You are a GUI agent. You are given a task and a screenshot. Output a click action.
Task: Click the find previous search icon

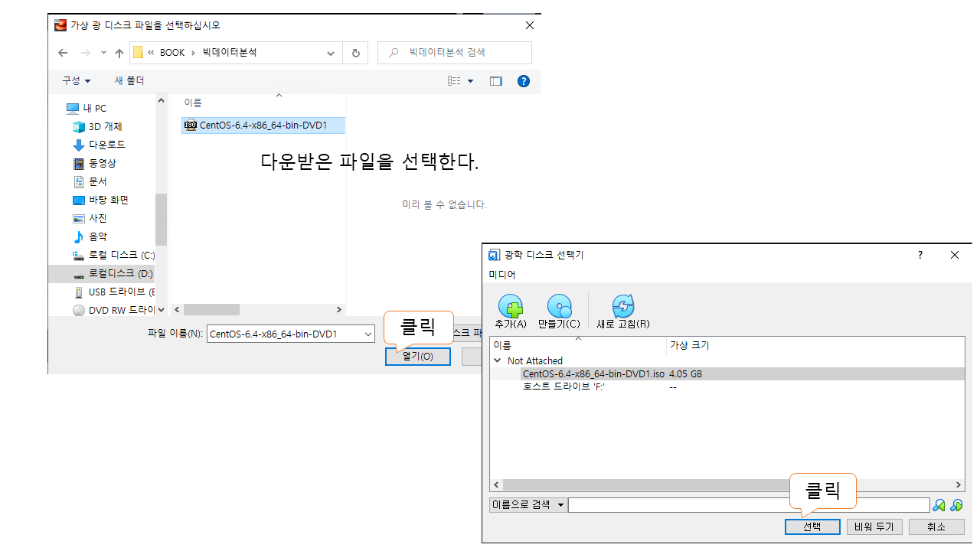[x=939, y=505]
